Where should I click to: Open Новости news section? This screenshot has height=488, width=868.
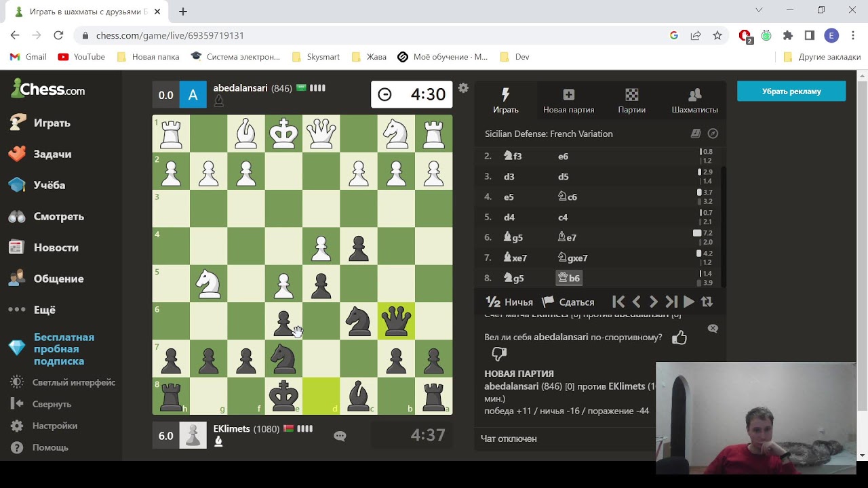(x=43, y=247)
